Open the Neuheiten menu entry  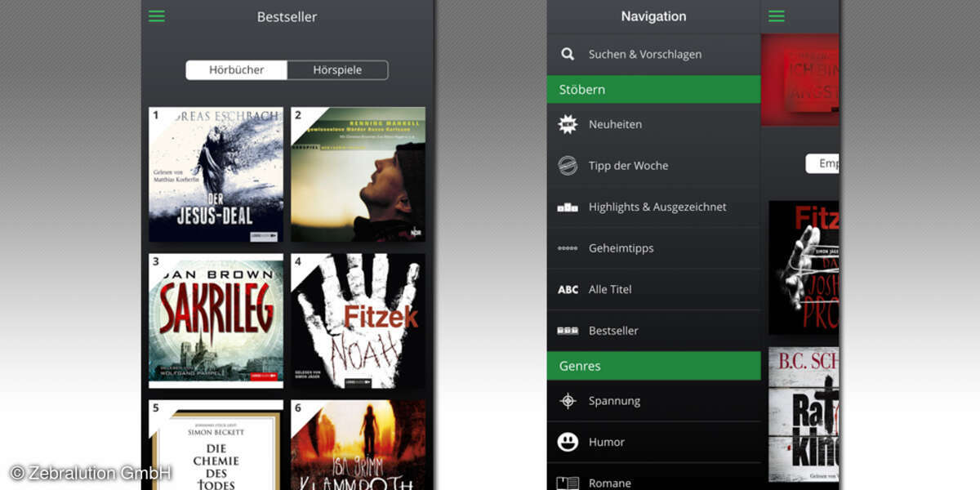[x=653, y=124]
